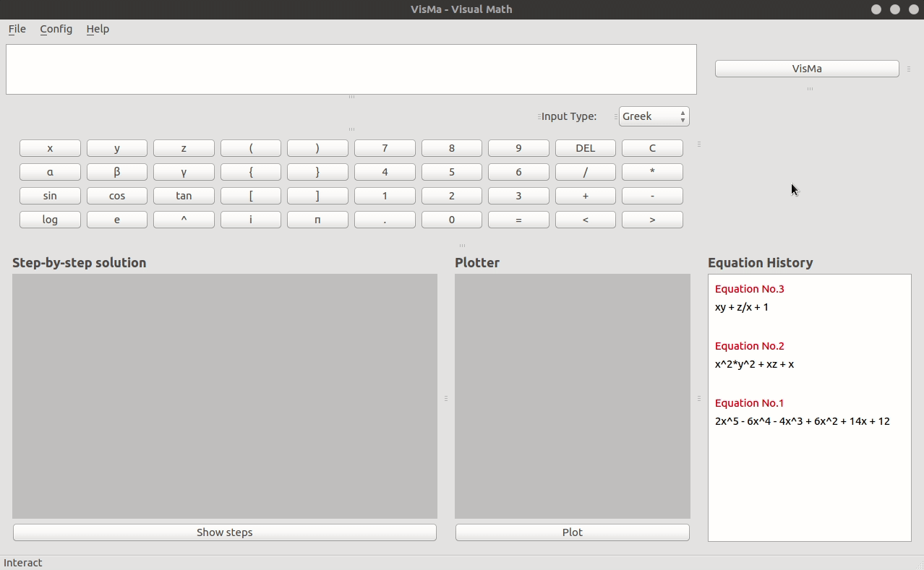Tap digit 3 on keypad

(x=518, y=196)
